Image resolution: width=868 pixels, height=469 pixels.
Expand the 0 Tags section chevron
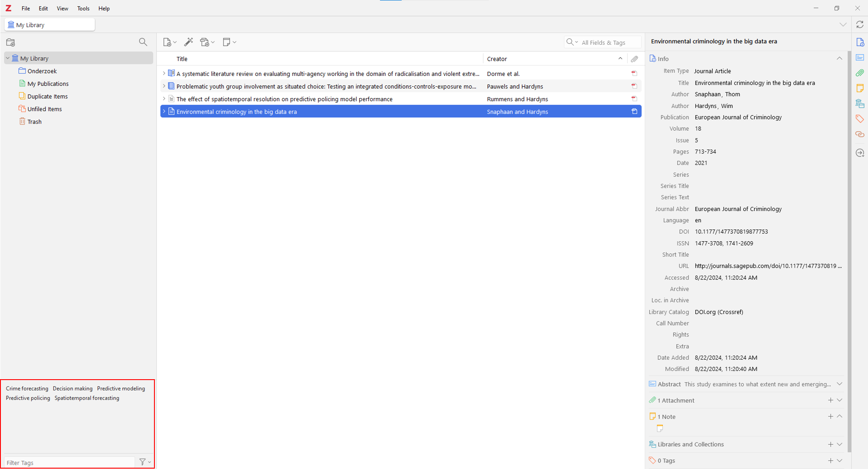(839, 461)
